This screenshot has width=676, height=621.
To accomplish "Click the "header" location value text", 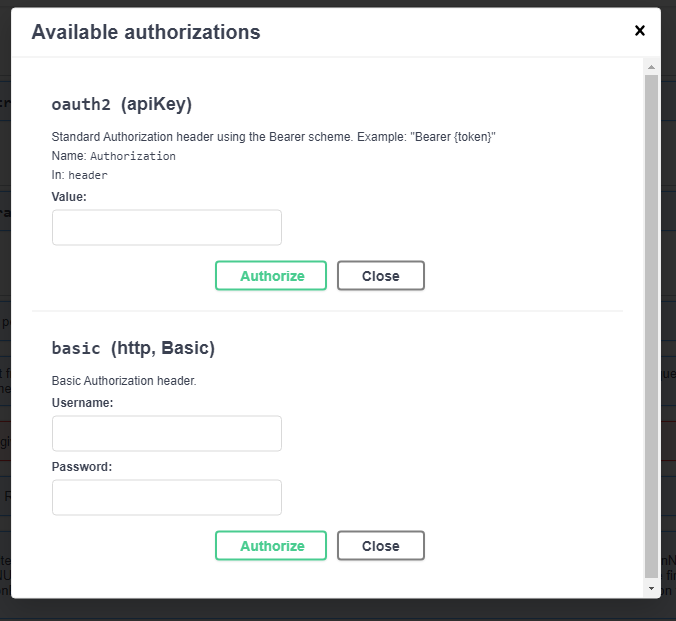I will (88, 175).
